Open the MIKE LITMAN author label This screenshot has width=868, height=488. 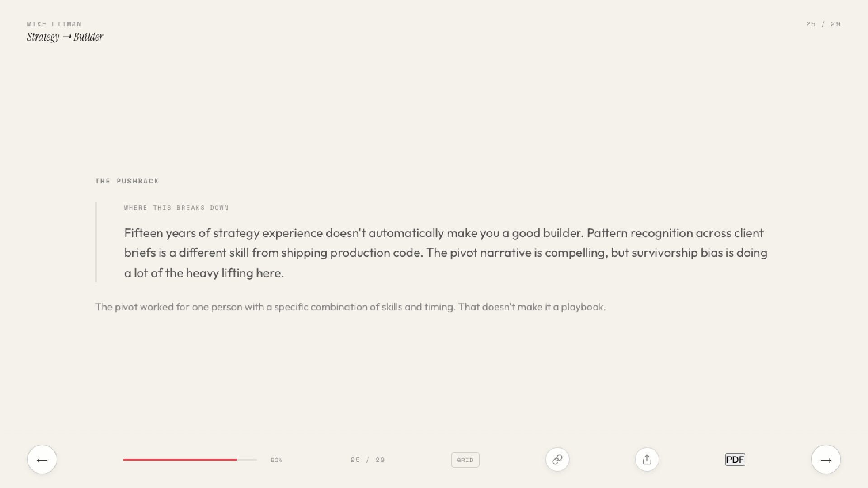[x=54, y=24]
